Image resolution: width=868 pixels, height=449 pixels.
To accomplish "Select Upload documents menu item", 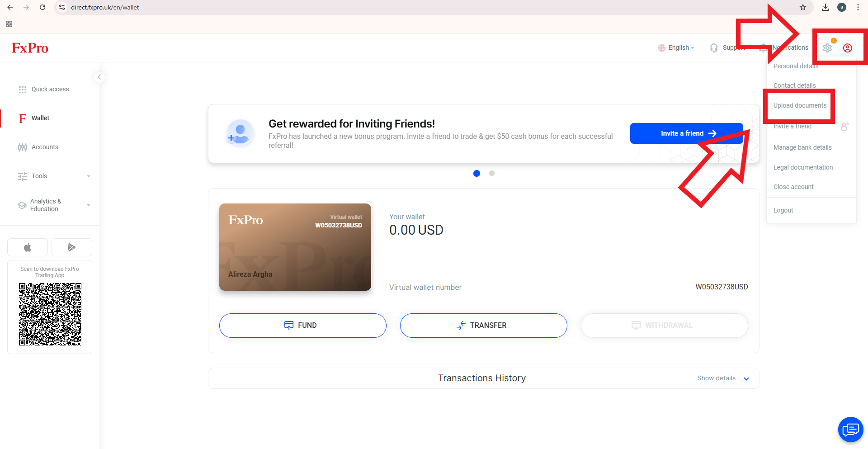I will 800,105.
